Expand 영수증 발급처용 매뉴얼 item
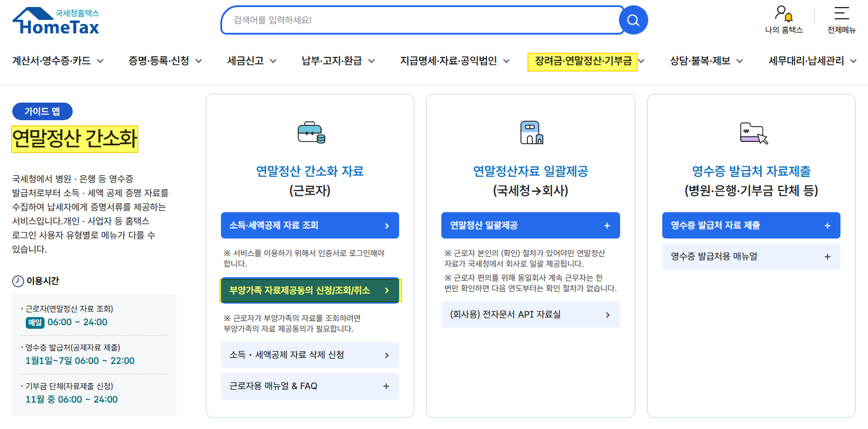Screen dimensions: 868x429 coord(751,257)
